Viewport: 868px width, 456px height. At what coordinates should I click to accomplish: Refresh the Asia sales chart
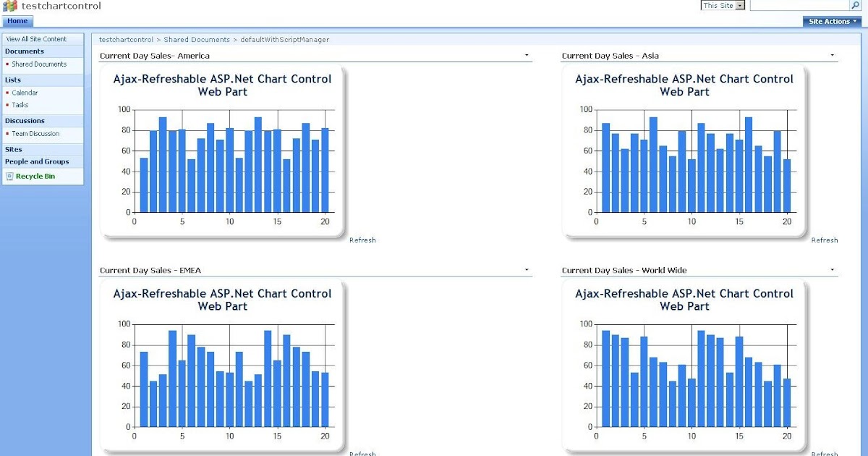coord(825,240)
